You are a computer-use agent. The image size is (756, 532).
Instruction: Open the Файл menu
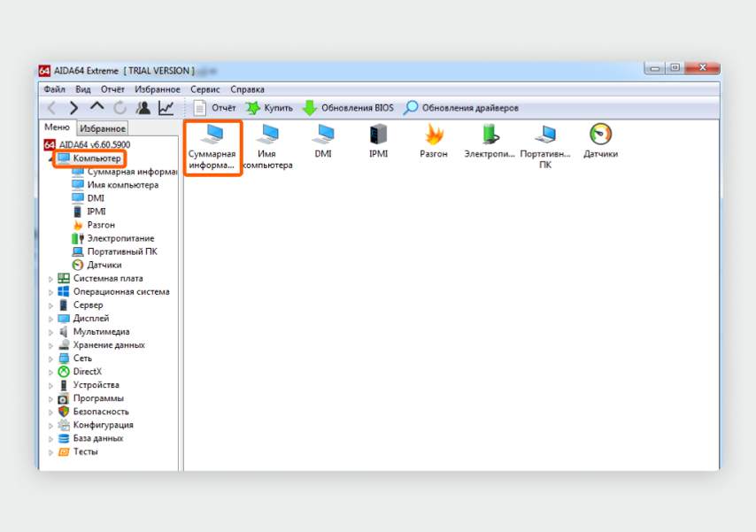click(55, 89)
